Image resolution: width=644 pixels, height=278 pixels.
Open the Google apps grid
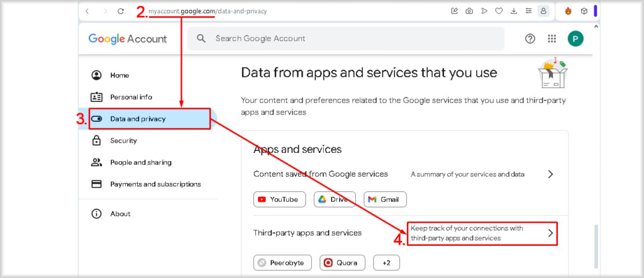(x=552, y=38)
